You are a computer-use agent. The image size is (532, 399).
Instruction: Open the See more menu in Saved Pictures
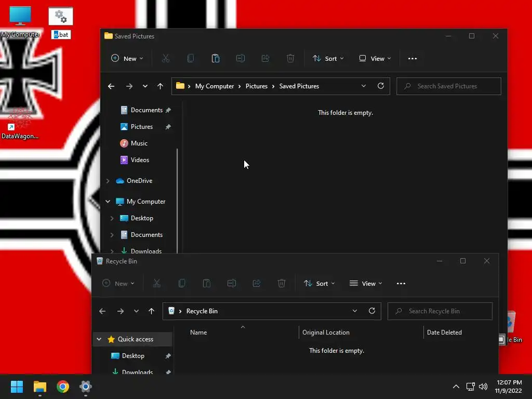click(x=412, y=58)
